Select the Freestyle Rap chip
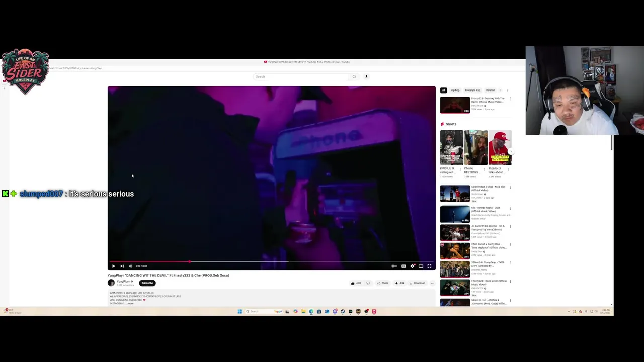The image size is (644, 362). click(472, 90)
